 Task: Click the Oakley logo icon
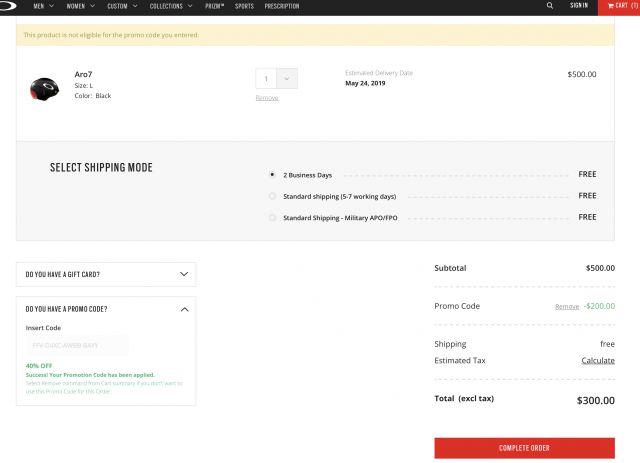7,6
